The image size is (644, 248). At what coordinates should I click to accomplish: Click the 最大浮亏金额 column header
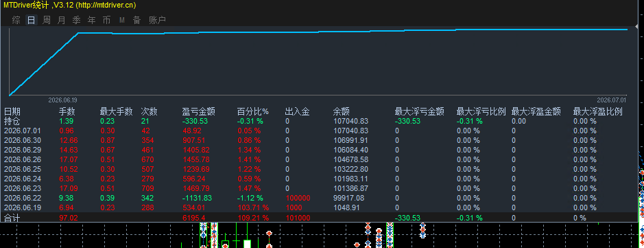coord(419,111)
